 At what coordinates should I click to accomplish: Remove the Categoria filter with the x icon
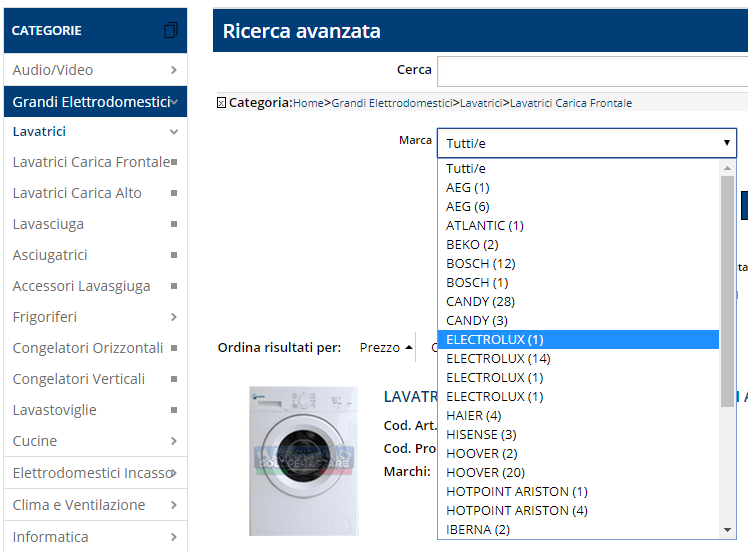[221, 103]
